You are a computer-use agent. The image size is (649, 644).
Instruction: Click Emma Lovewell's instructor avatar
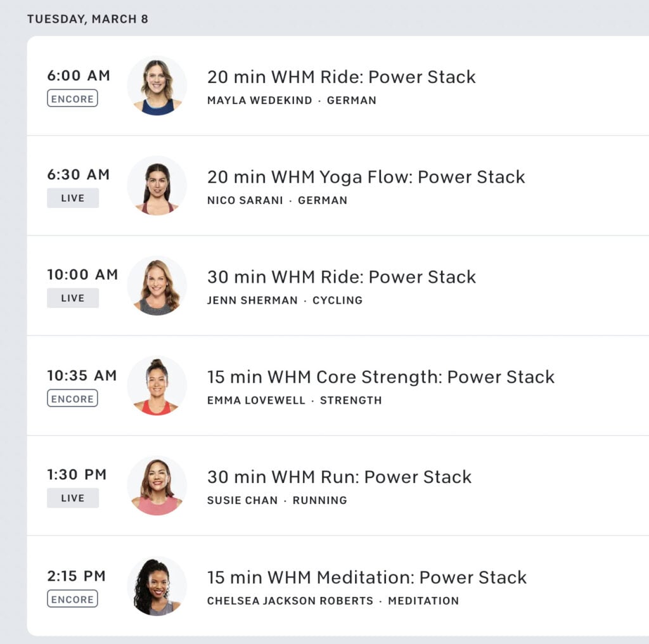[x=157, y=386]
